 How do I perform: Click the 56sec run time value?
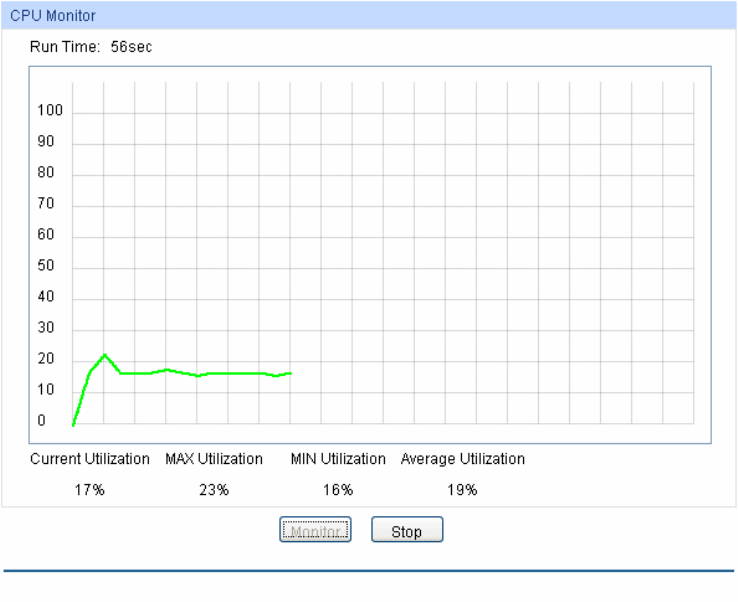pos(131,47)
